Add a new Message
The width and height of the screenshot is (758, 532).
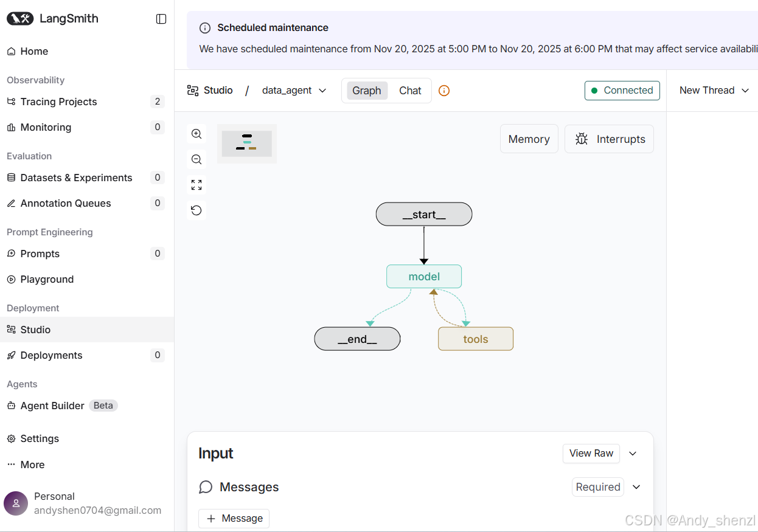(x=234, y=519)
